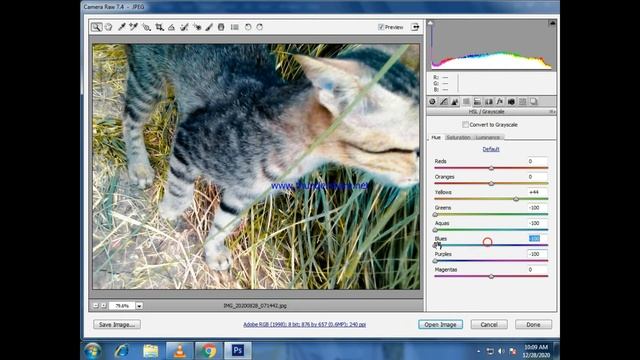Open workflow options Adobe RGB link
The width and height of the screenshot is (640, 360).
click(304, 324)
